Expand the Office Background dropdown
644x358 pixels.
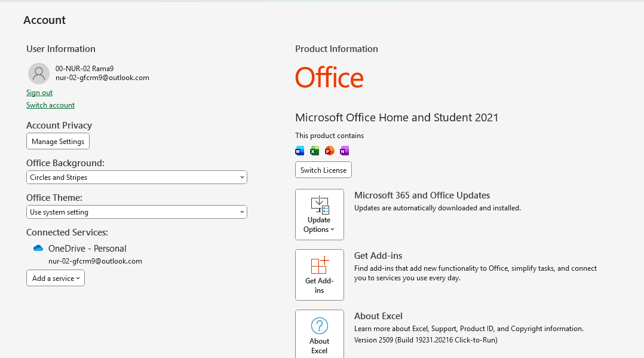137,178
